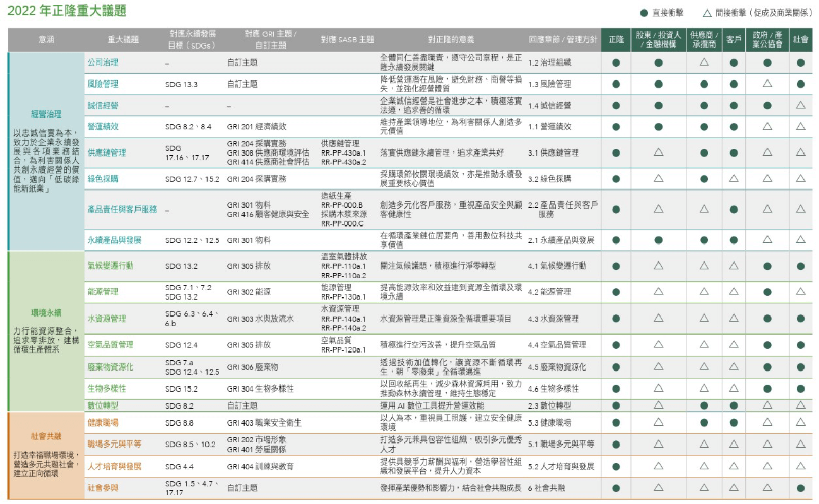Image resolution: width=819 pixels, height=504 pixels.
Task: Click the GRI 403 職業安全衛生 cell
Action: (x=264, y=422)
